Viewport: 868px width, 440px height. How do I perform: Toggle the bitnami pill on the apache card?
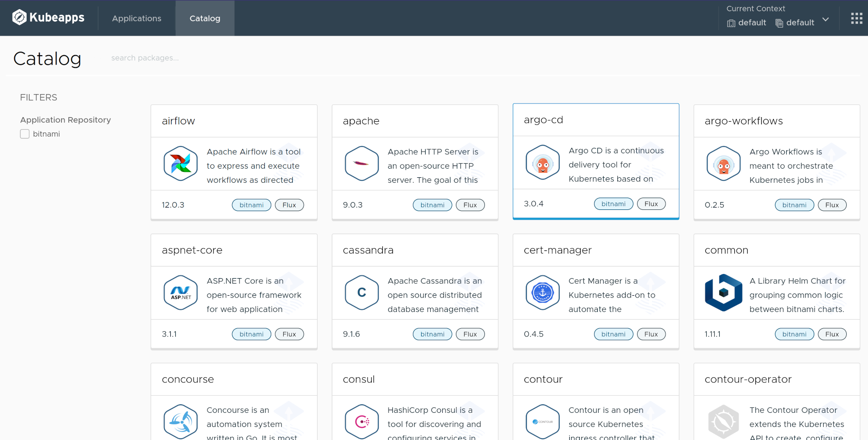432,205
